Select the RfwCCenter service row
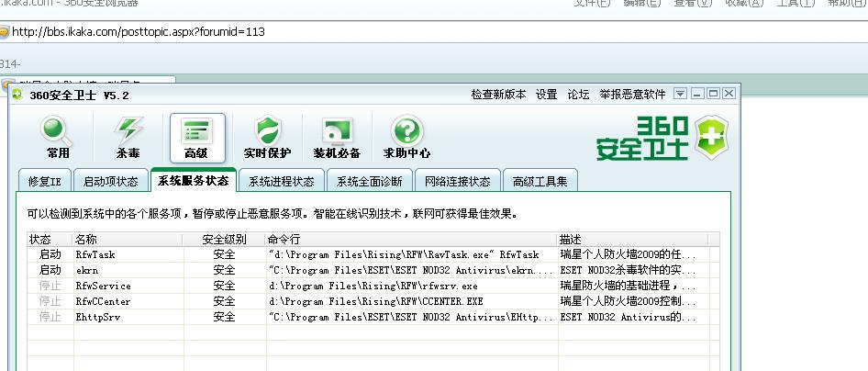 tap(373, 302)
